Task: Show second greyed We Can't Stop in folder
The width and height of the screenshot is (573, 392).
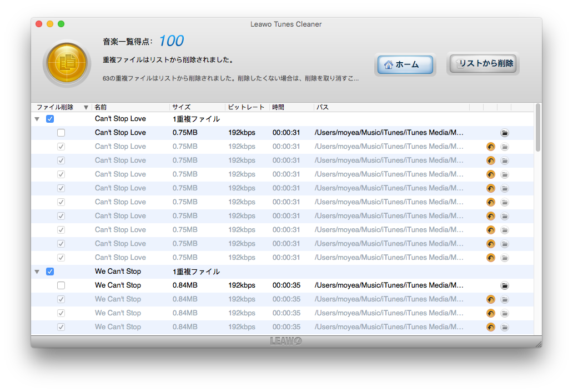Action: [505, 314]
